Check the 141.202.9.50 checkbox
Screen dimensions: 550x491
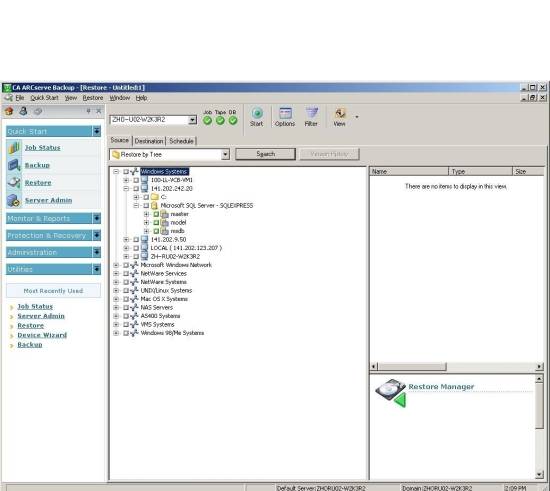pos(136,240)
